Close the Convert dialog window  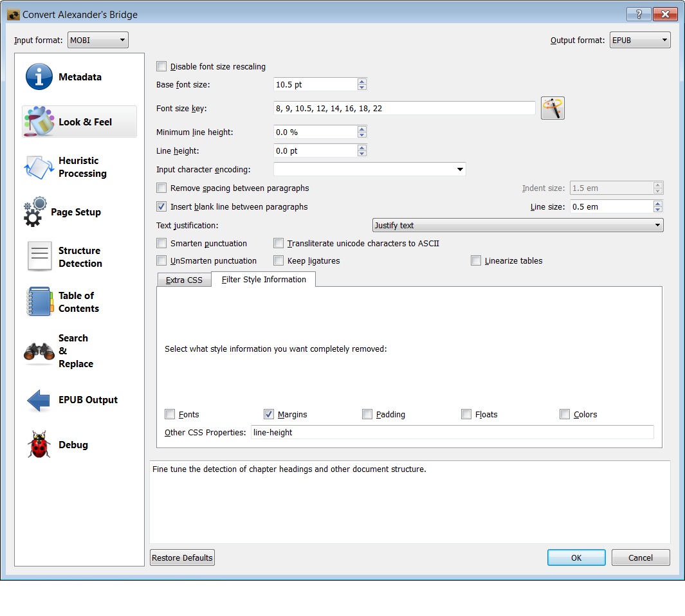[665, 14]
